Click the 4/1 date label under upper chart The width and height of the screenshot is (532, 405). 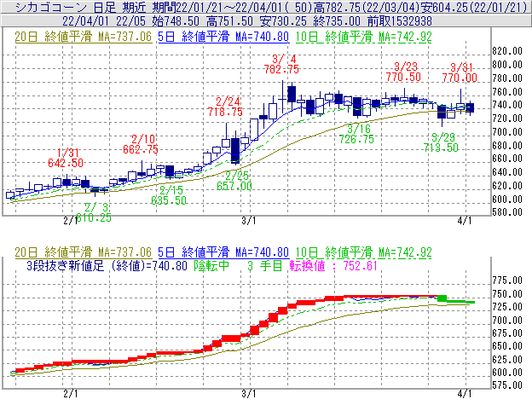465,221
